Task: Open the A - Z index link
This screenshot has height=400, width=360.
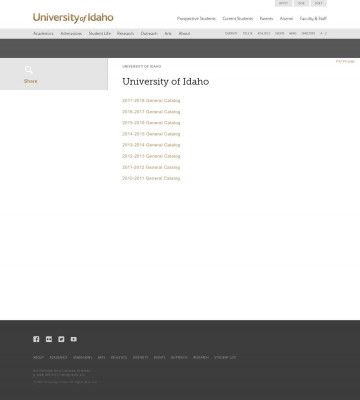Action: coord(323,34)
